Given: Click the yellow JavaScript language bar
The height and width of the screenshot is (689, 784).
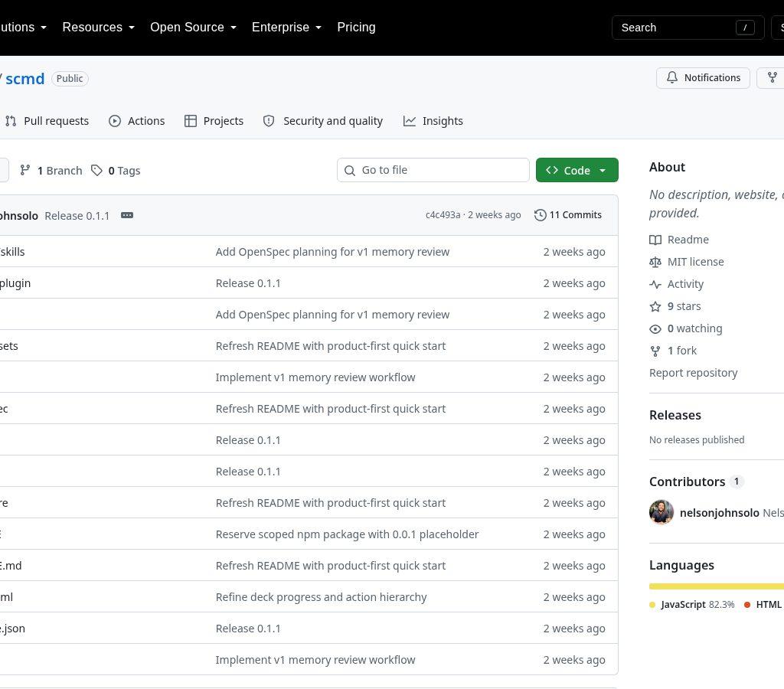Looking at the screenshot, I should tap(716, 586).
